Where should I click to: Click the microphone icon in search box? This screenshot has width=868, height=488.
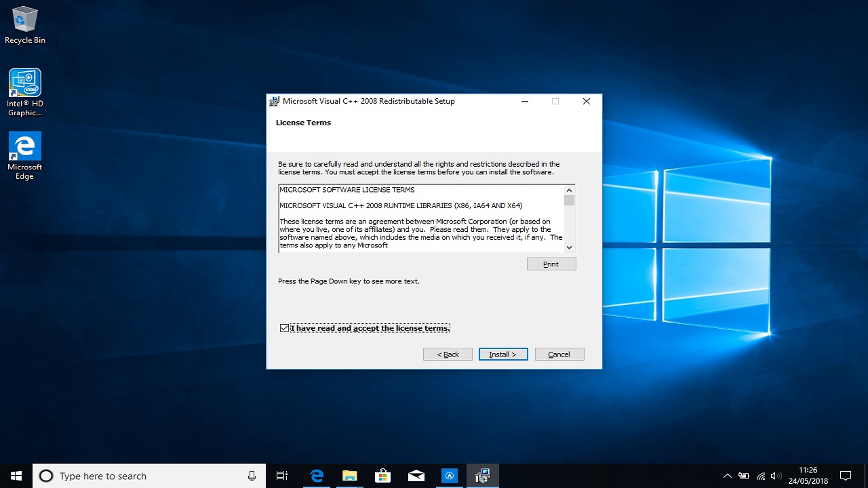point(252,476)
